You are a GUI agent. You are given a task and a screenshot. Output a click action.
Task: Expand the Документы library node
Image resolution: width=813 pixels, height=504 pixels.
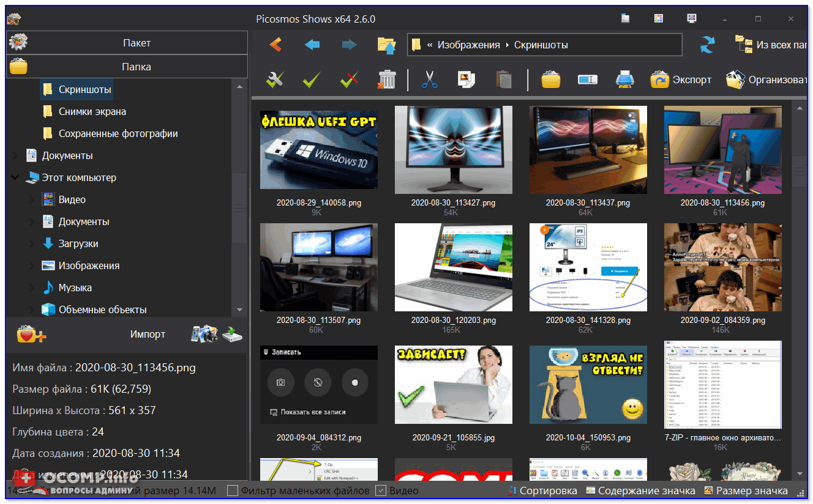(15, 155)
